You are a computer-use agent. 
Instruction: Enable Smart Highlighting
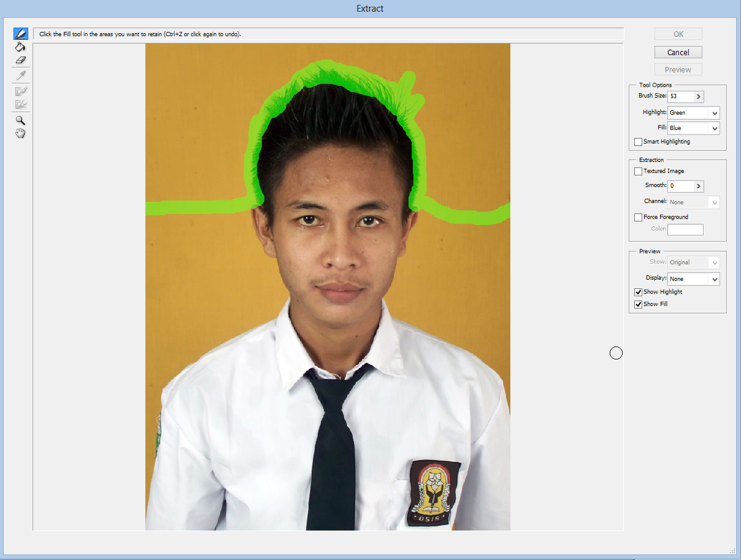coord(638,142)
